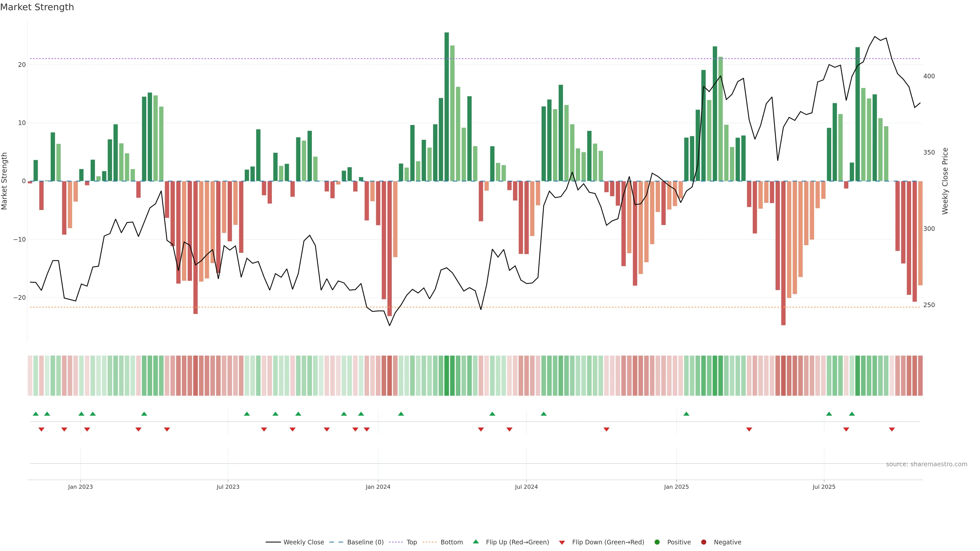This screenshot has height=551, width=980.
Task: Click the tallest dark green bar in early 2024
Action: 447,106
